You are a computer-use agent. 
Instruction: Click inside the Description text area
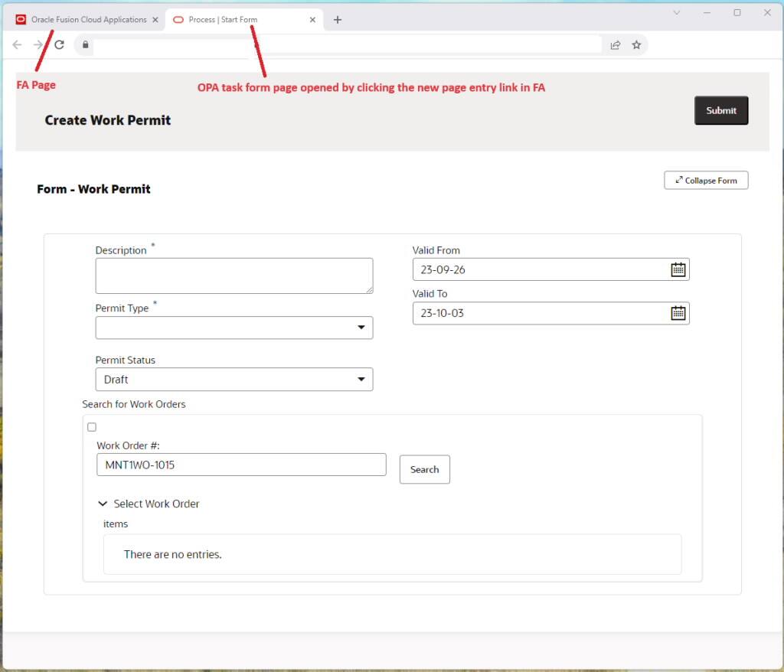[x=234, y=275]
